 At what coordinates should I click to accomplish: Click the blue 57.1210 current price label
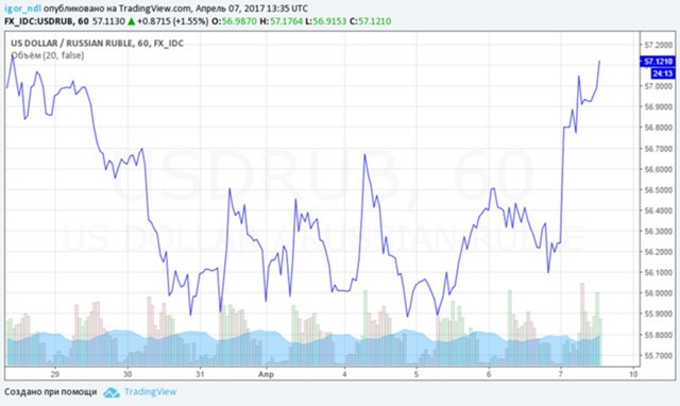tap(657, 61)
